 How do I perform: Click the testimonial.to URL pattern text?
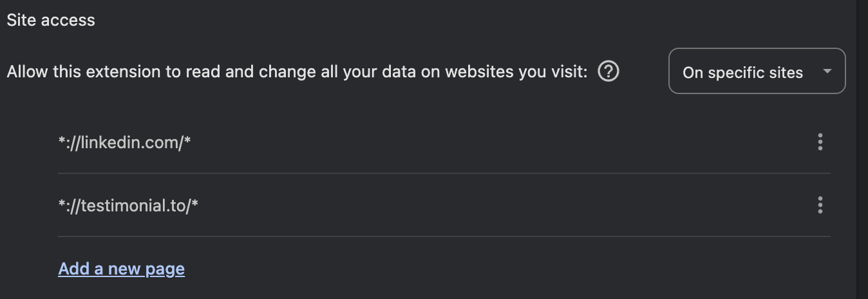128,206
